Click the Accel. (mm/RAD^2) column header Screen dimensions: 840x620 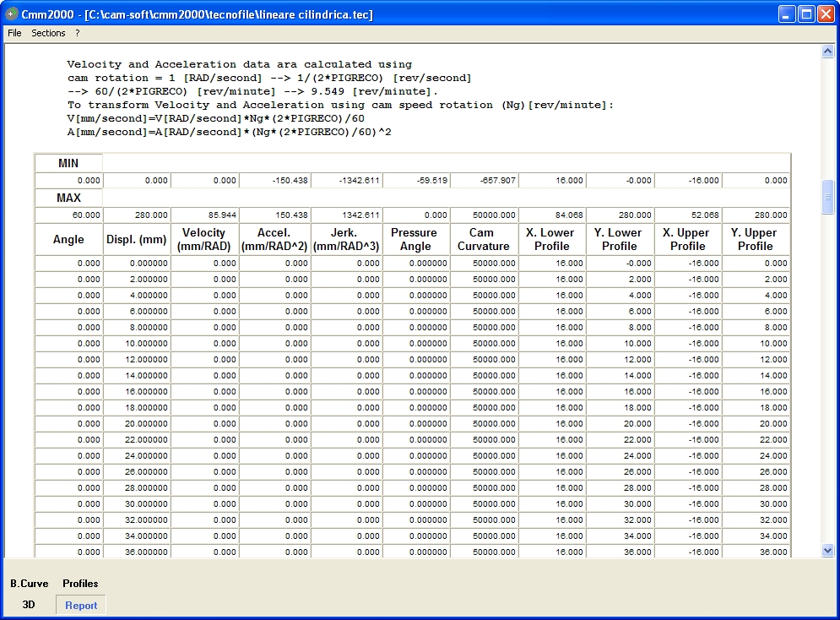274,239
